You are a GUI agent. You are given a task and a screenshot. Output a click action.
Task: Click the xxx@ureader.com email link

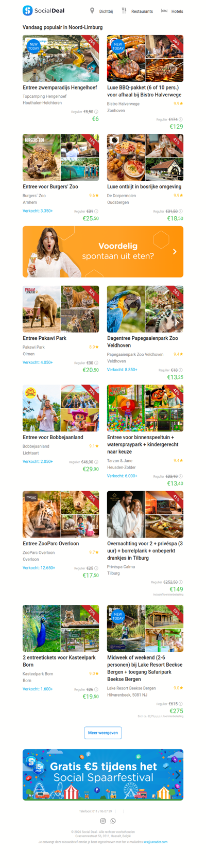click(156, 842)
